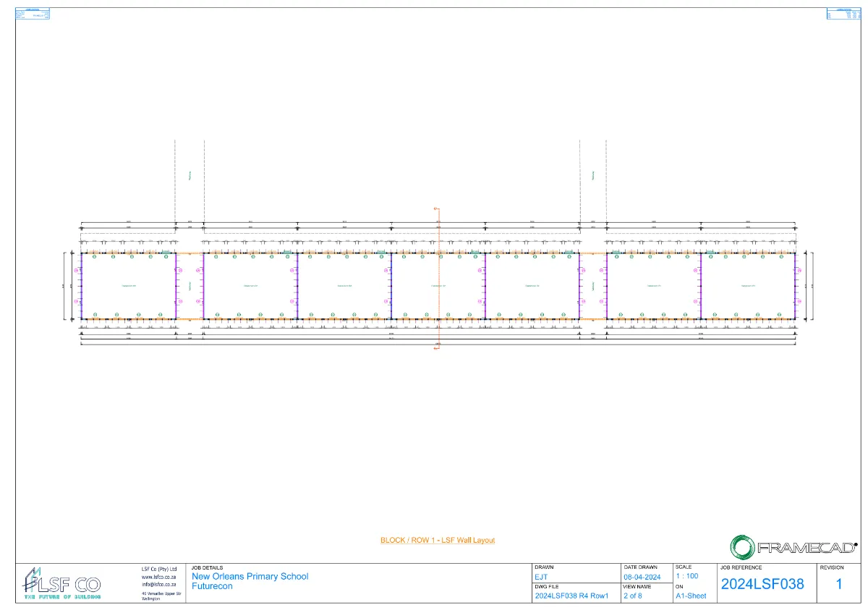Click the FRAMECAD logo
Screen dimensions: 868x613
[x=793, y=546]
